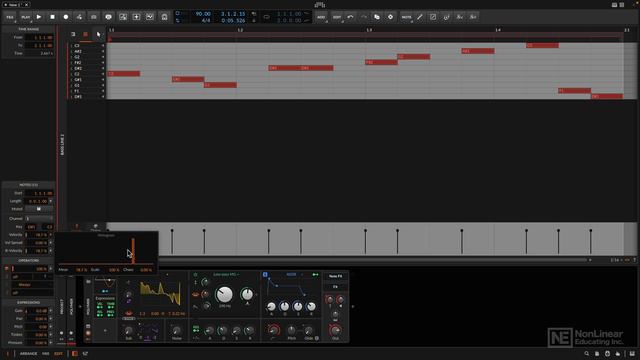This screenshot has width=640, height=360.
Task: Click the Gain expression value field
Action: 37,311
